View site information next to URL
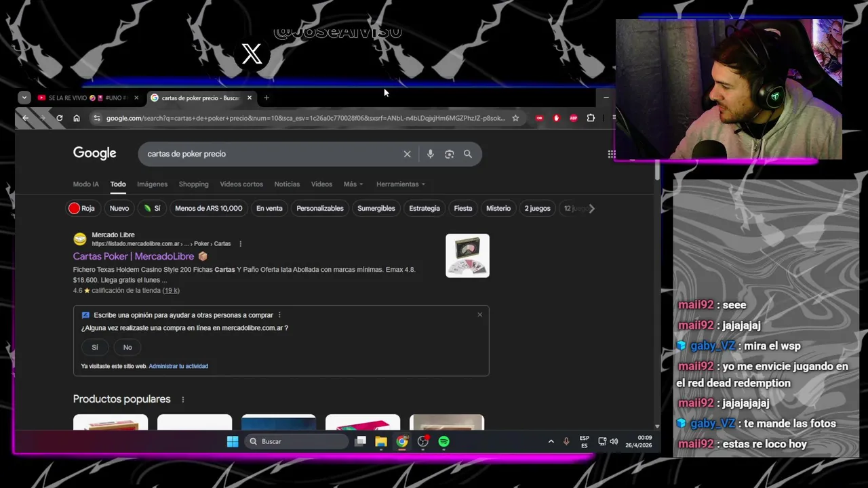 click(97, 118)
